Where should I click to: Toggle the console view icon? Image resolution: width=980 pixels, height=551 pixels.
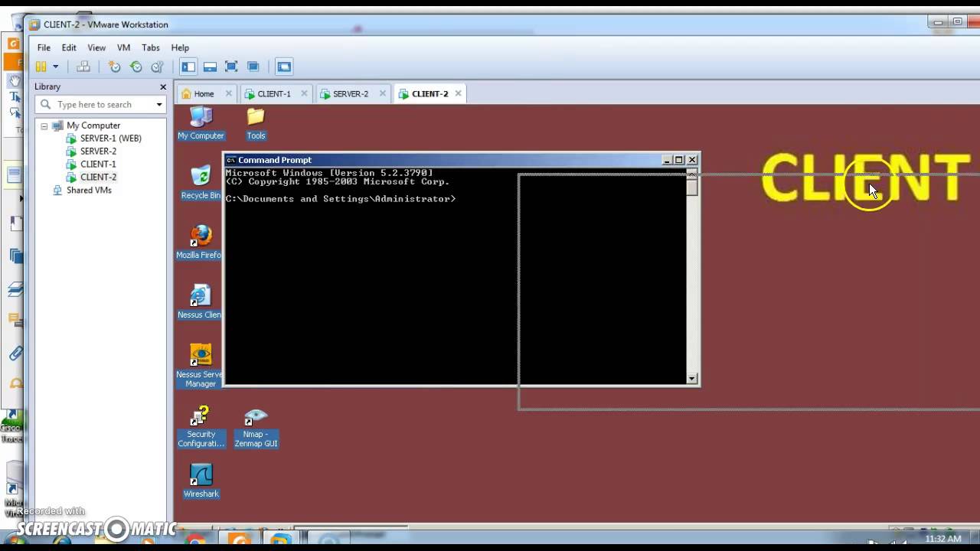point(284,67)
